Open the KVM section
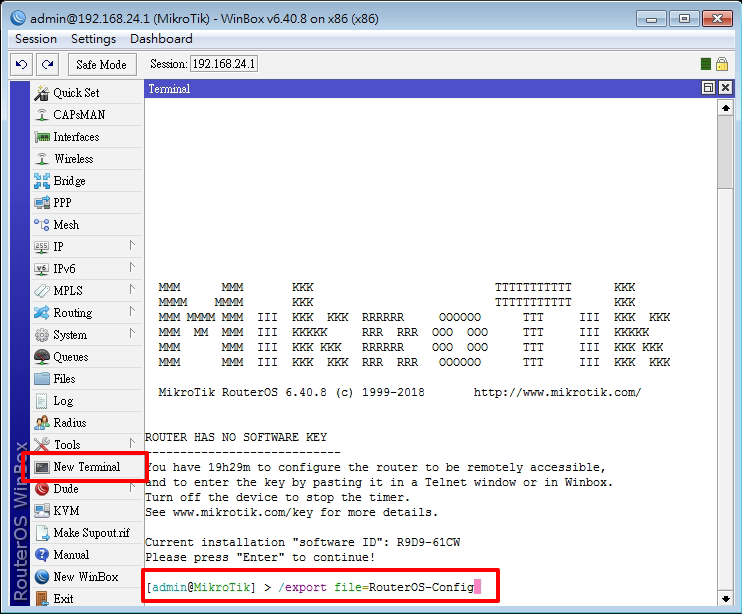 point(87,511)
